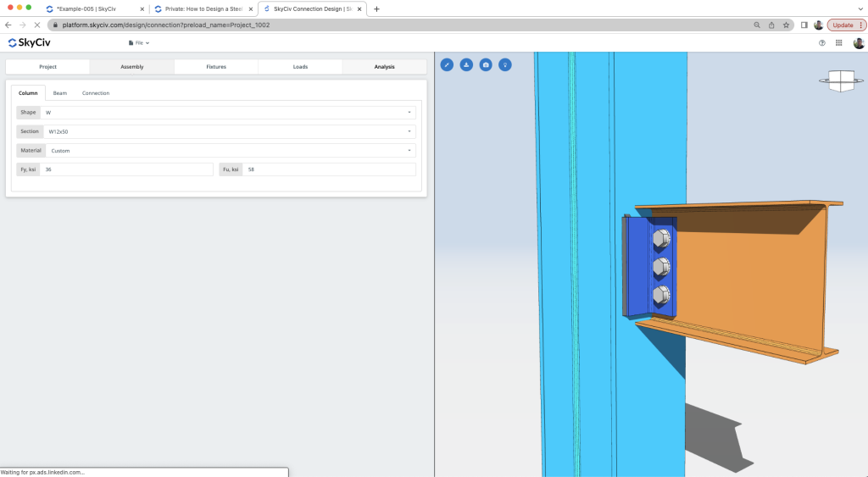The height and width of the screenshot is (477, 868).
Task: Open the apps grid icon
Action: pyautogui.click(x=838, y=42)
